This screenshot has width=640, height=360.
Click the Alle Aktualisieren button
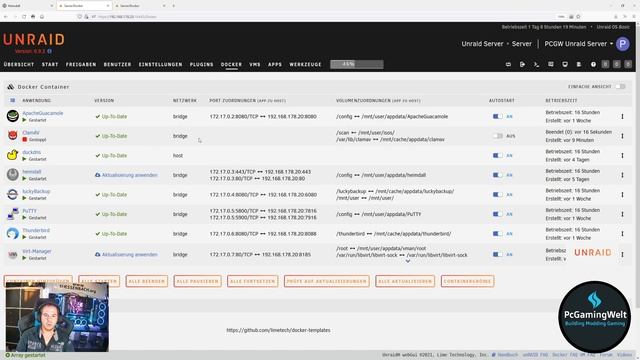coord(405,281)
